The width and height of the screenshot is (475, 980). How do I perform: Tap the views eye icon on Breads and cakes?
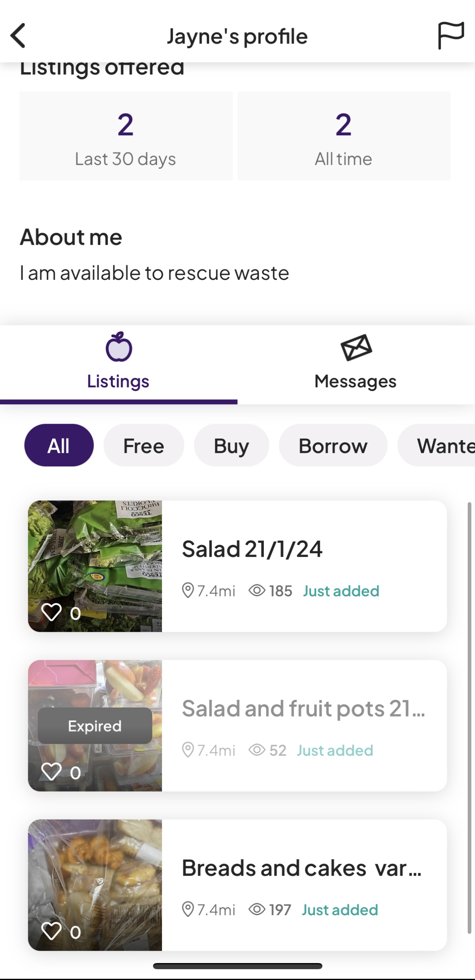click(x=257, y=910)
